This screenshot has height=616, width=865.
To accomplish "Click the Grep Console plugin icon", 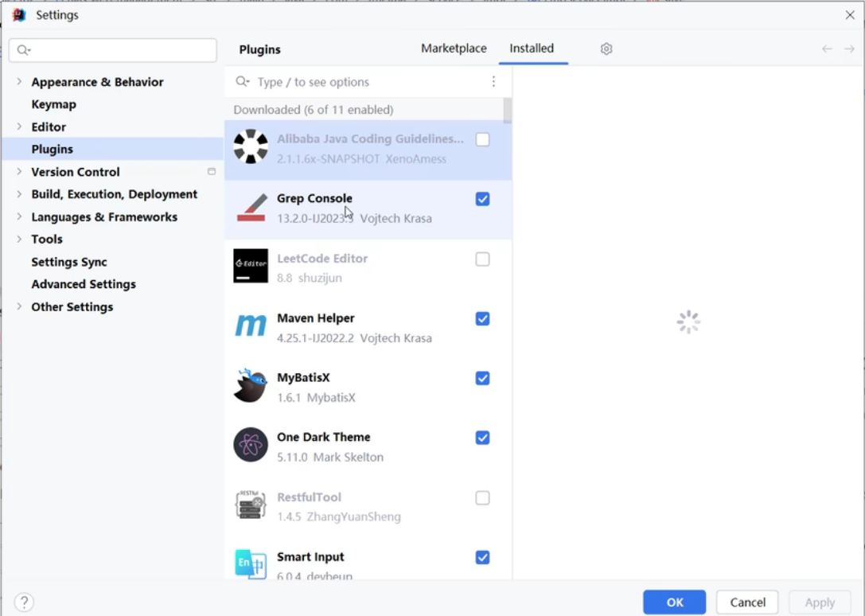I will pos(251,208).
